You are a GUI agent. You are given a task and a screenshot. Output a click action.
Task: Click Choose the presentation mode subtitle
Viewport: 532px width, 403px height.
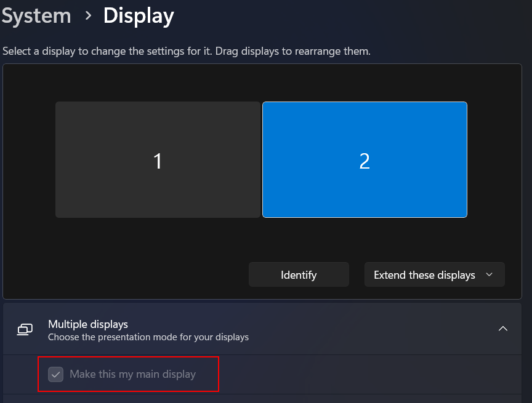[x=148, y=337]
